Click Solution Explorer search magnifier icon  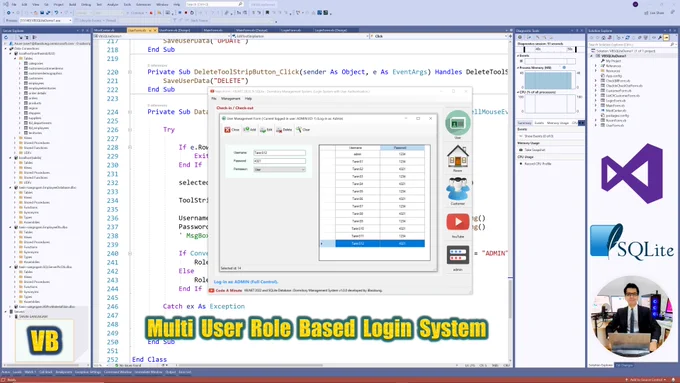pos(672,44)
